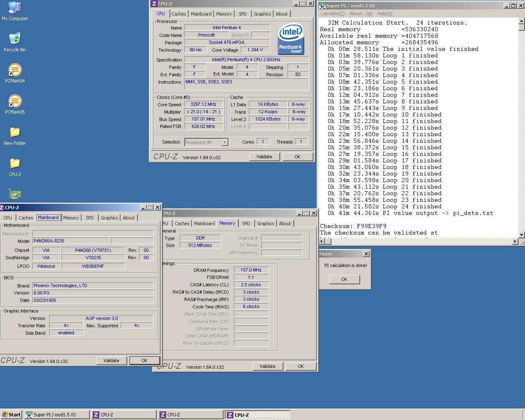Viewport: 525px width, 420px height.
Task: Open the Start menu
Action: 11,415
